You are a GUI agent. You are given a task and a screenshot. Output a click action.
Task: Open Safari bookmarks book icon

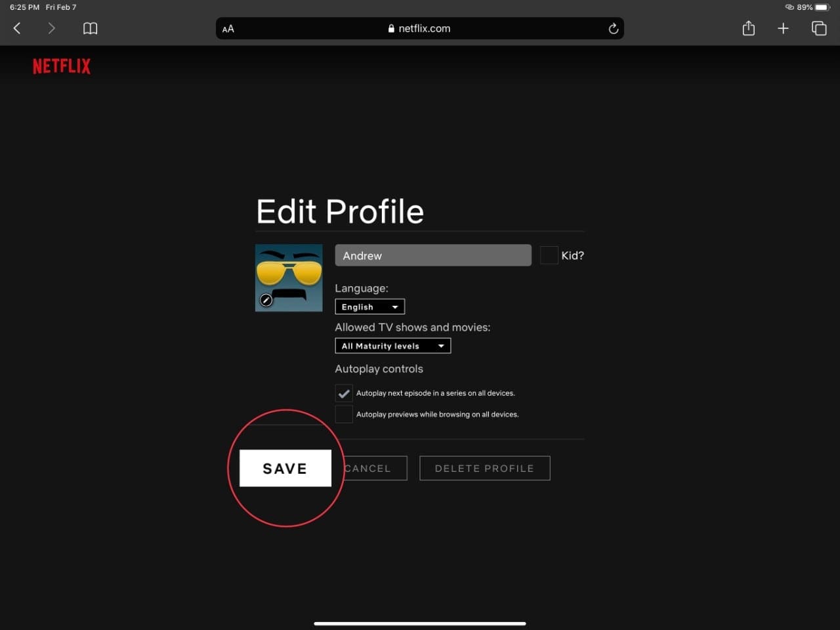(x=90, y=28)
